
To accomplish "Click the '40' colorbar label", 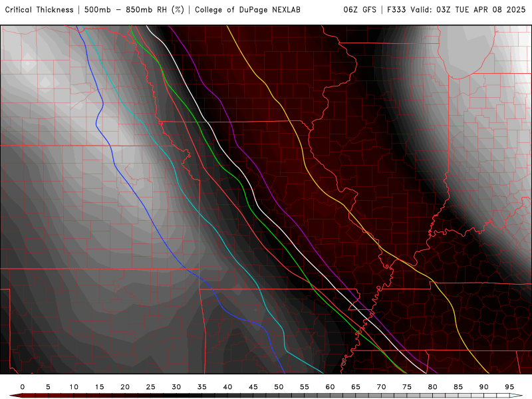I will [227, 387].
